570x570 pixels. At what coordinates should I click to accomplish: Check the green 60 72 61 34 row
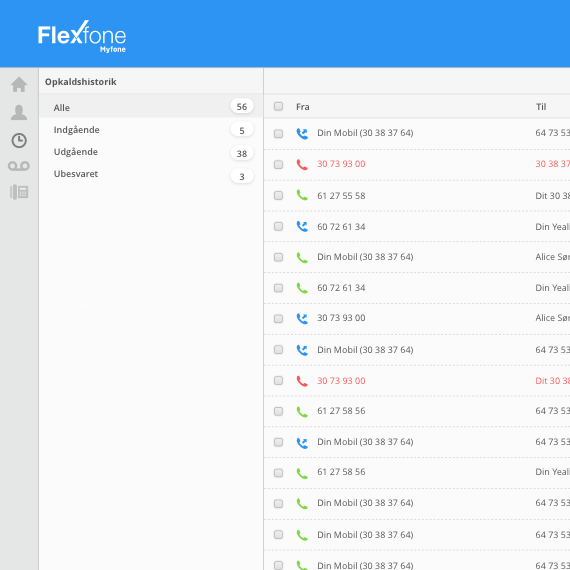(x=278, y=288)
